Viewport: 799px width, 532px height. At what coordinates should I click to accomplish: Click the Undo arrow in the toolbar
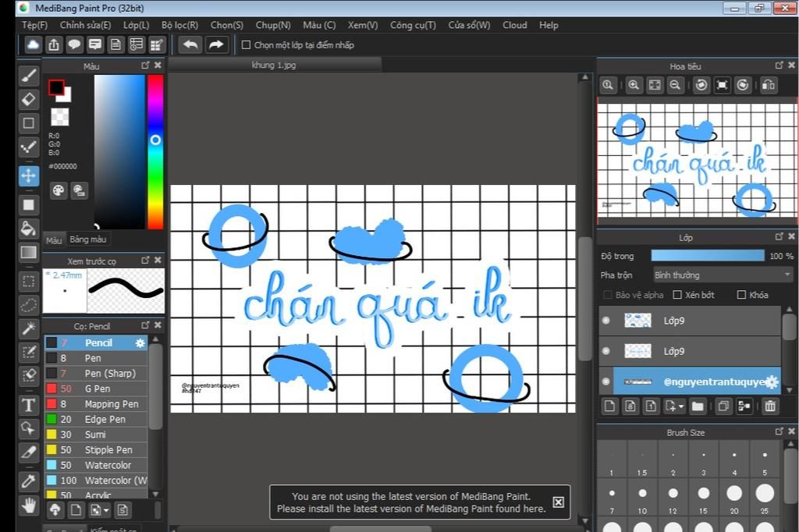[190, 44]
